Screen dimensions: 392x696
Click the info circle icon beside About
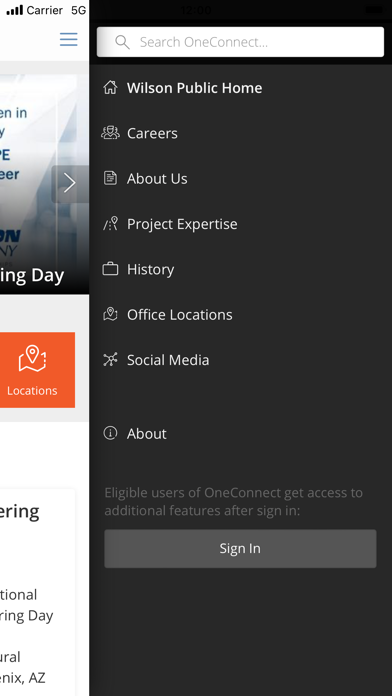pyautogui.click(x=110, y=433)
